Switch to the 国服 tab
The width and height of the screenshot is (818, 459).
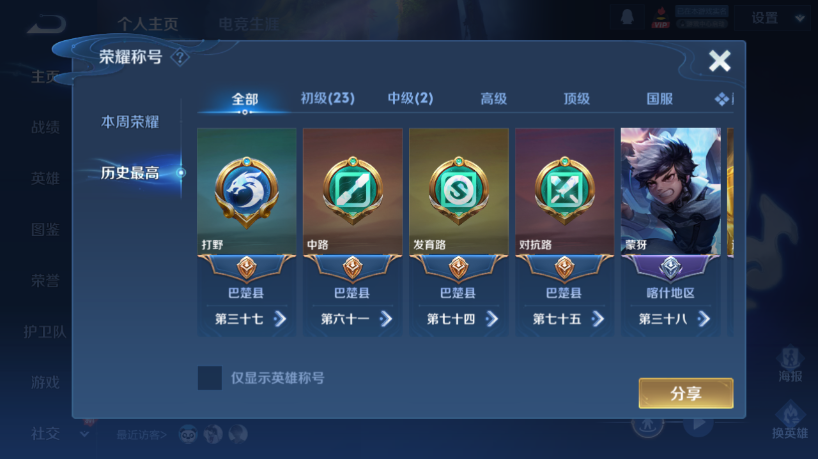click(x=659, y=99)
